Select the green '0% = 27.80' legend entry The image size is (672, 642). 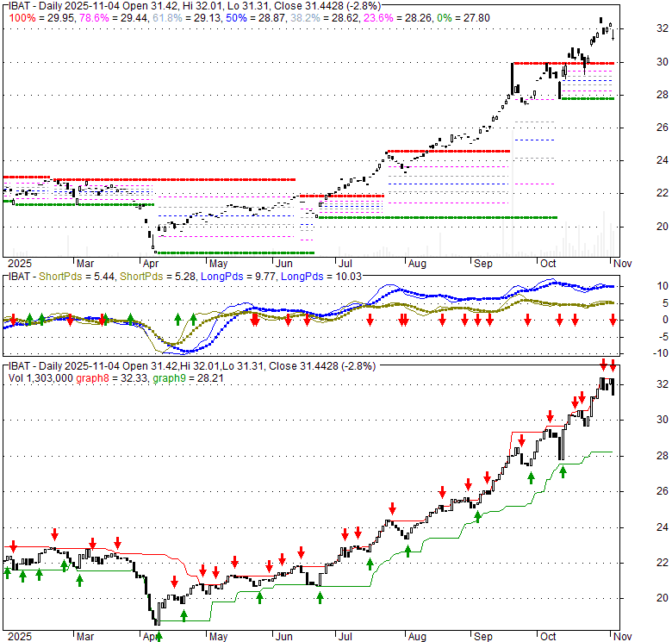[x=464, y=18]
